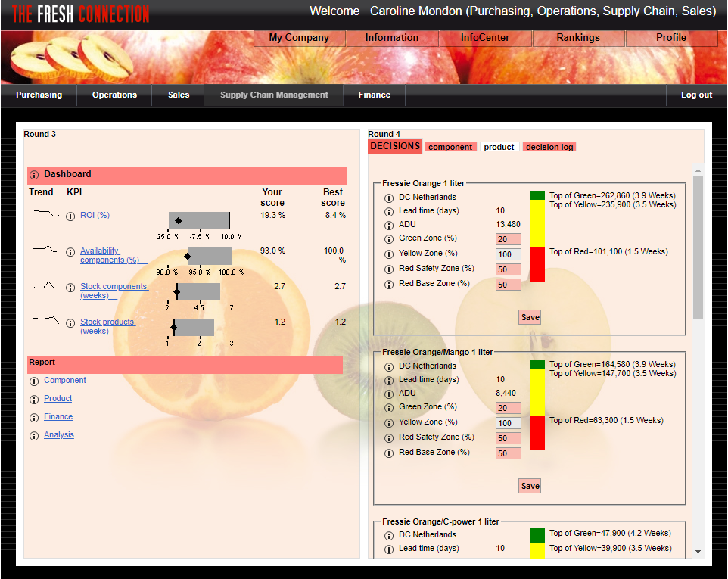Viewport: 728px width, 579px height.
Task: Save the Fressie Orange 1 liter decisions
Action: (530, 317)
